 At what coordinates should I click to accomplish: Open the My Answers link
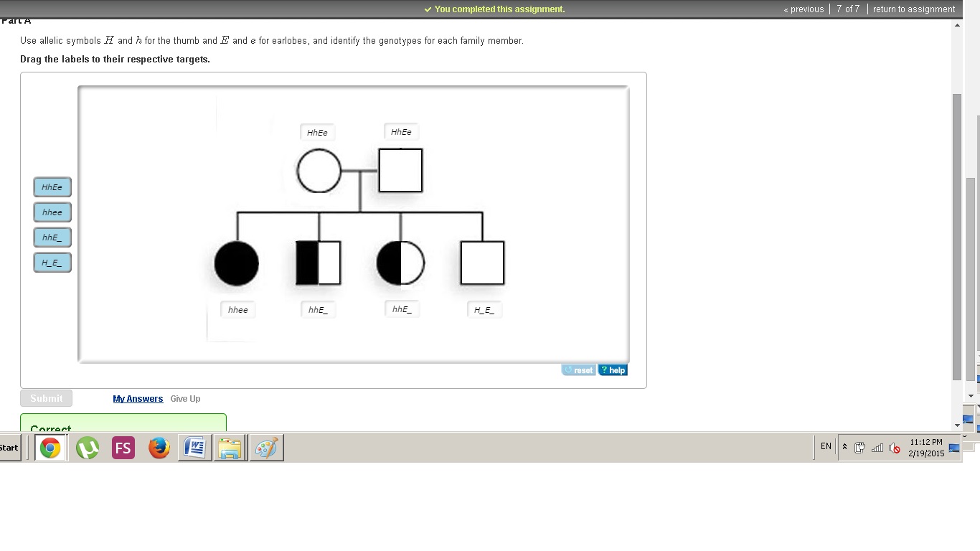pos(138,399)
